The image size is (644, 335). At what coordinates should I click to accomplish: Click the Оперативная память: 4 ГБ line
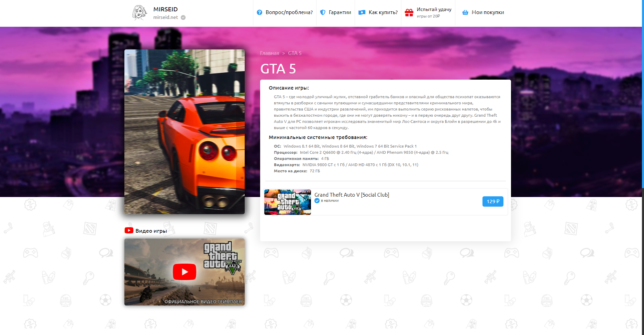click(x=301, y=159)
